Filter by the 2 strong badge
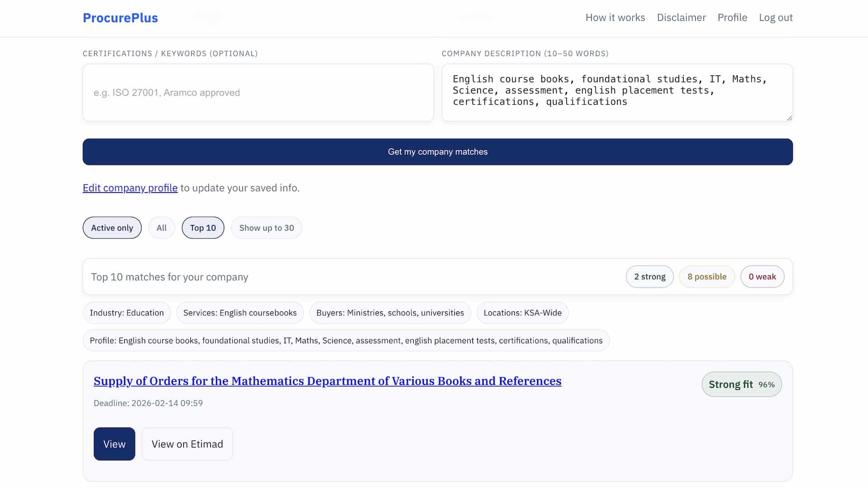 (649, 277)
